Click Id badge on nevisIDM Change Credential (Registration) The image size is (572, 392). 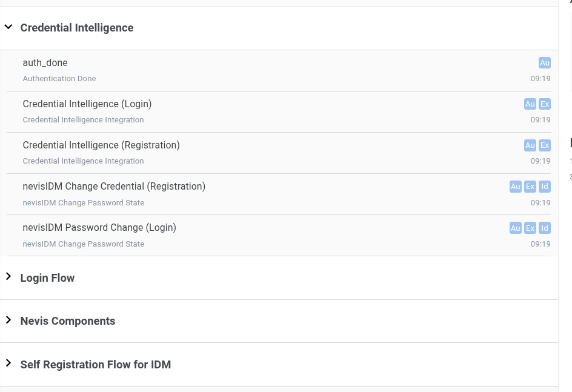[x=544, y=187]
